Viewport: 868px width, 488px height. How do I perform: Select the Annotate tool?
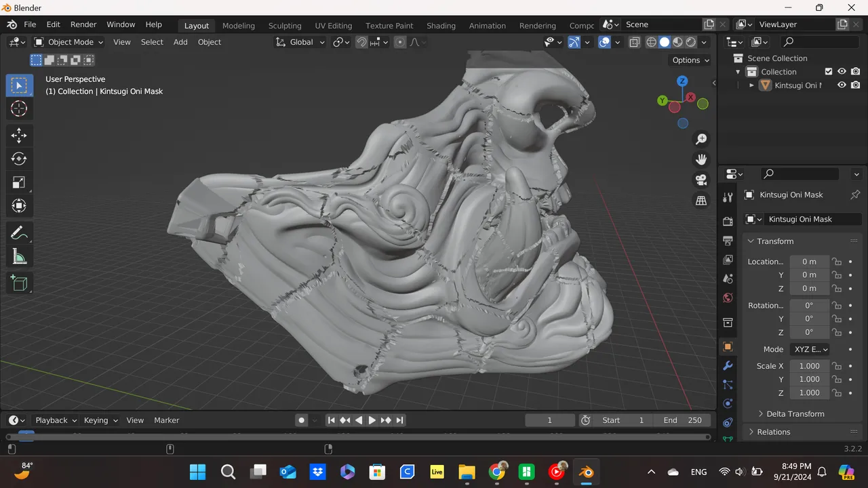tap(19, 232)
